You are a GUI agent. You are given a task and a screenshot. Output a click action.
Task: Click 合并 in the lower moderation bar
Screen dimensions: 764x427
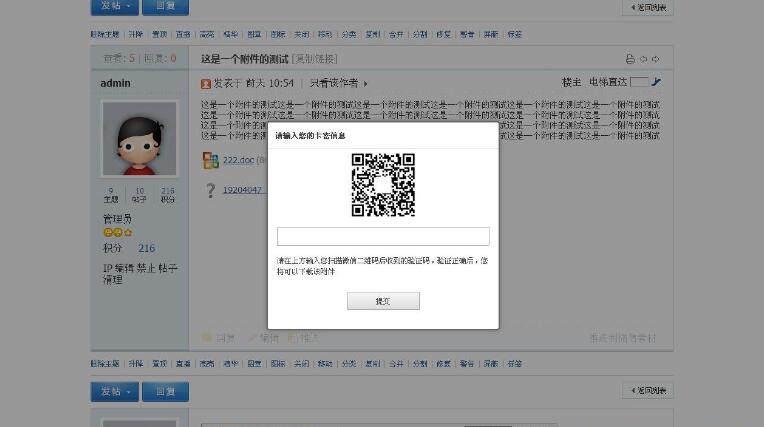pos(396,364)
